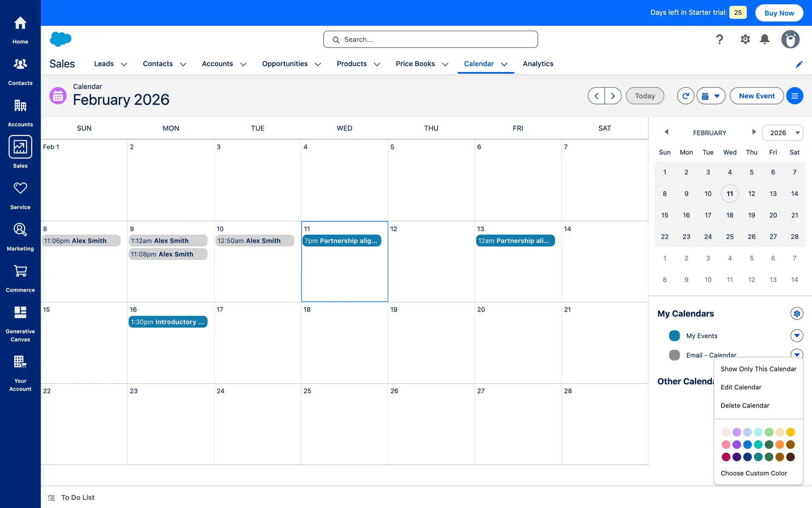Image resolution: width=812 pixels, height=508 pixels.
Task: Open the calendar view switcher dropdown
Action: click(x=711, y=96)
